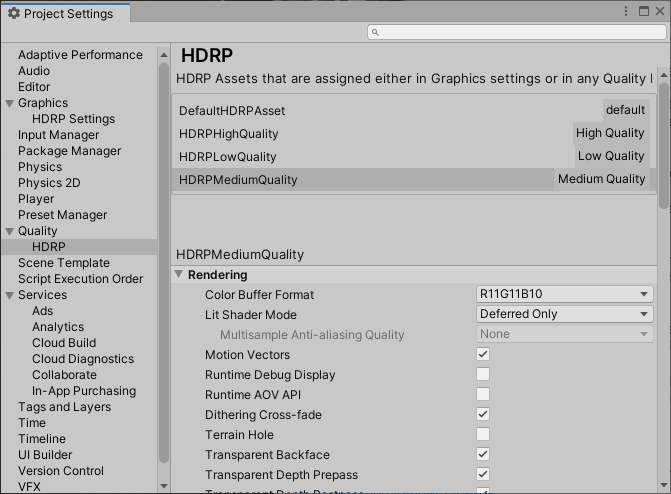Open Player settings

[x=36, y=199]
